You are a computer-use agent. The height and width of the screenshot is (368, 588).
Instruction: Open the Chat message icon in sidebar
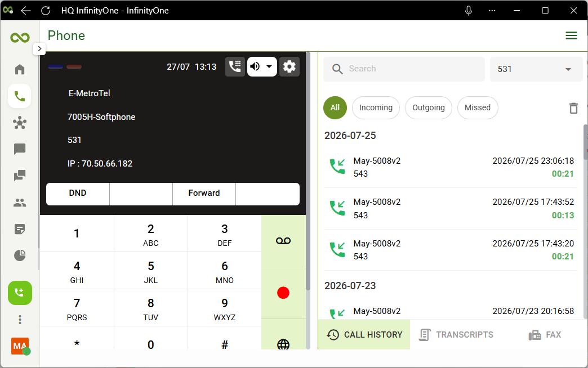tap(20, 149)
